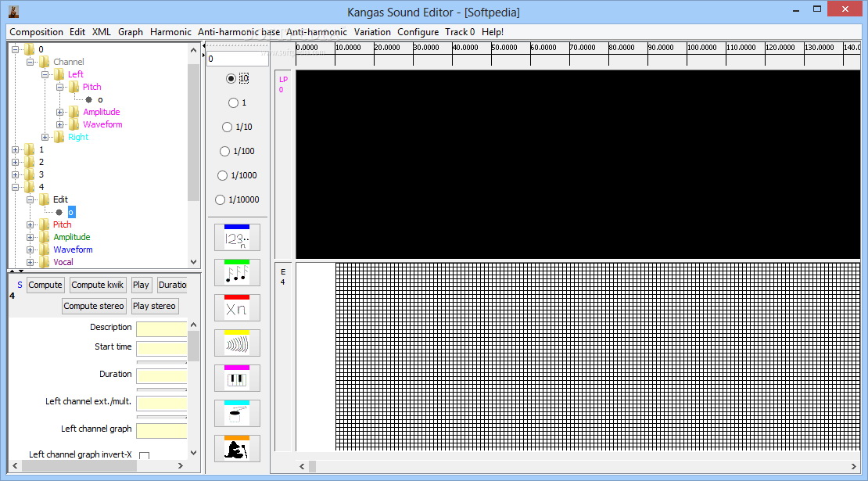Select the highlighted 'o' item under Edit
Viewport: 868px width, 481px height.
tap(71, 213)
